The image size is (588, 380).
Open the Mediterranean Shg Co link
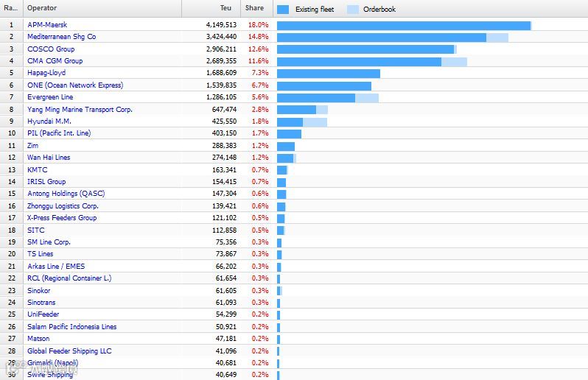coord(61,37)
